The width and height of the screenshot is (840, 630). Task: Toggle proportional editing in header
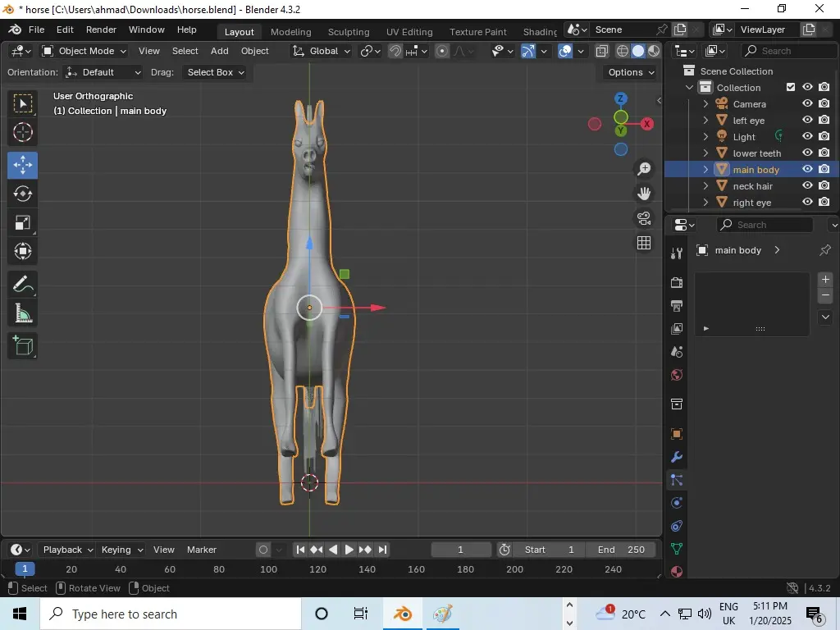coord(442,51)
